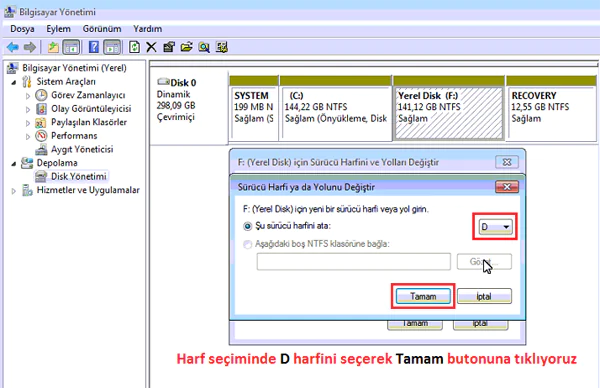Screen dimensions: 600x388
Task: Click the Paylaşılan Klasörler icon
Action: [41, 122]
